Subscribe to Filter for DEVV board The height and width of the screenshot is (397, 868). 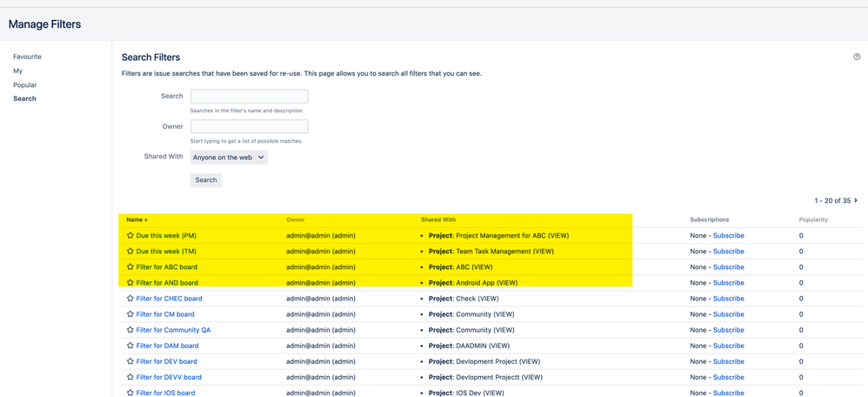coord(729,377)
